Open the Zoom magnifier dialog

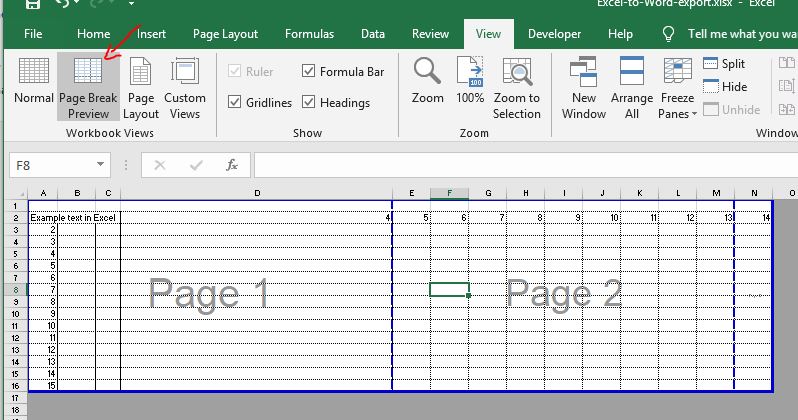tap(427, 80)
